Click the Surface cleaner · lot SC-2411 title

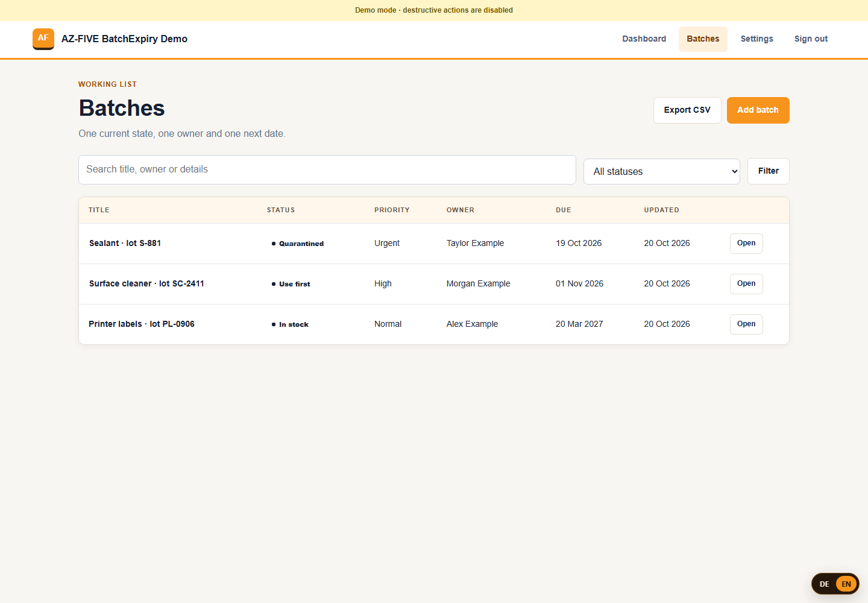point(146,284)
